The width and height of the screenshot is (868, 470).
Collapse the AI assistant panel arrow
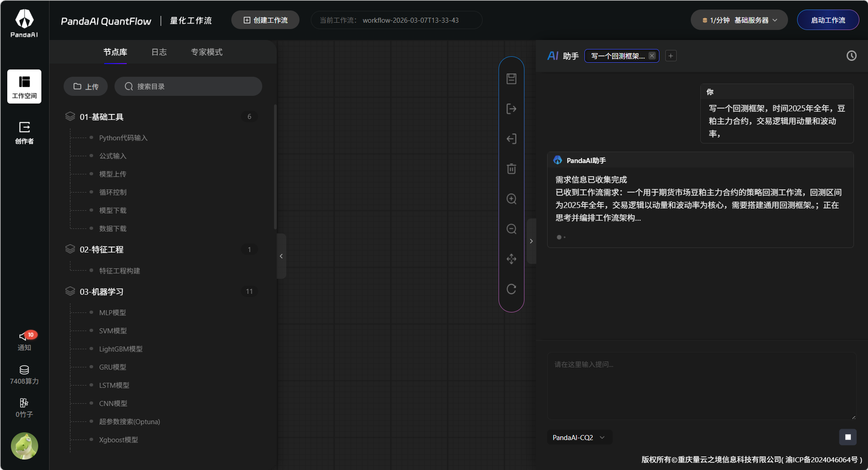point(531,241)
